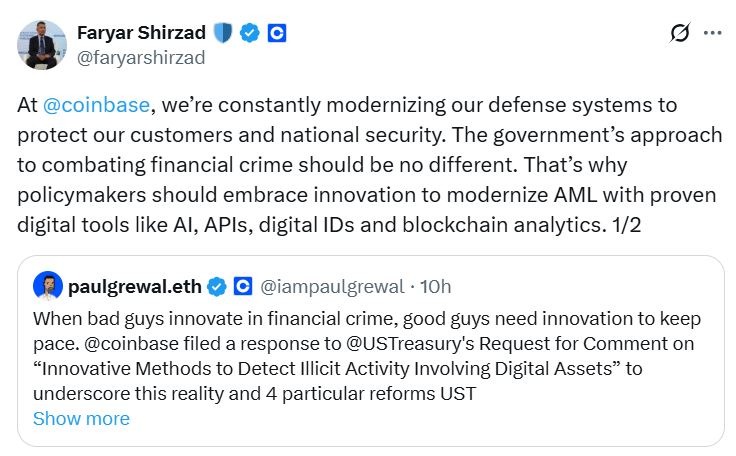Click the paulgrewal.eth display name
Image resolution: width=736 pixels, height=456 pixels.
tap(135, 287)
